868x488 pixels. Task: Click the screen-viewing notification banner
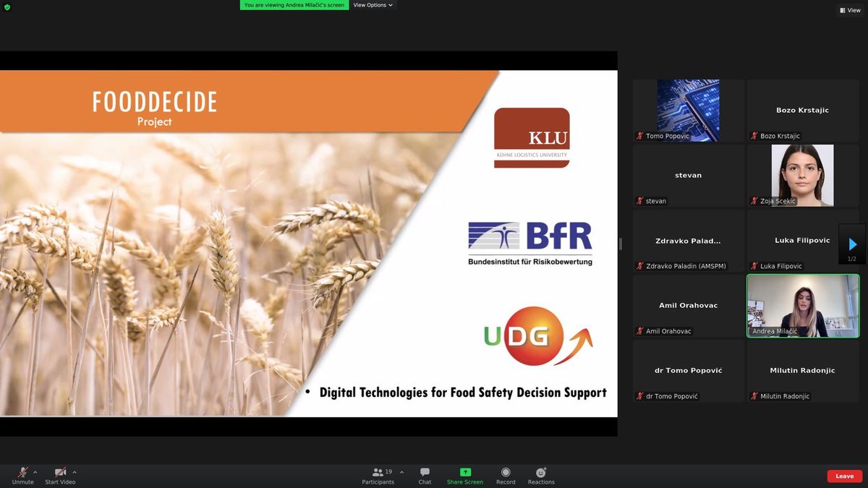(294, 5)
